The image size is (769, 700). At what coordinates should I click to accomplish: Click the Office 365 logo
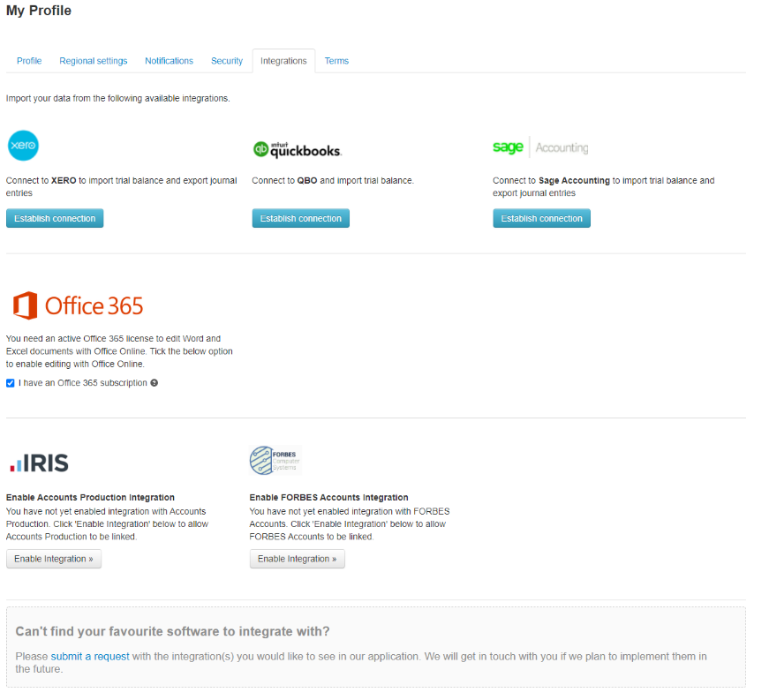78,305
